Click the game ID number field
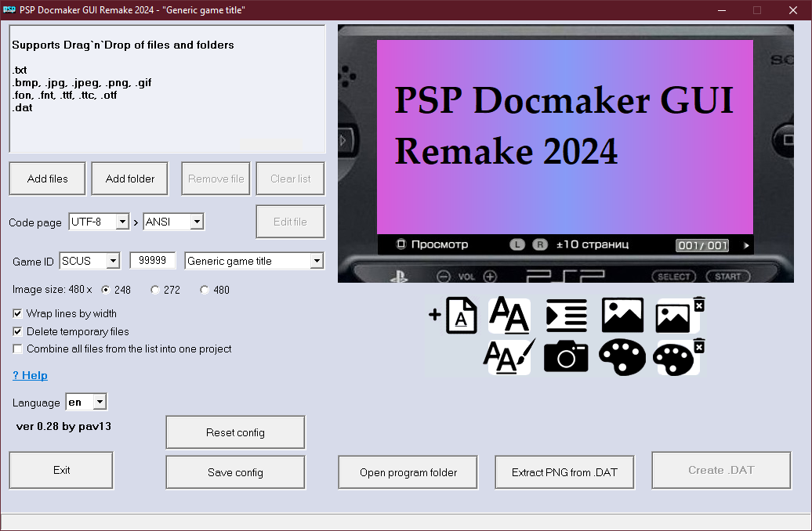The width and height of the screenshot is (812, 531). [152, 261]
